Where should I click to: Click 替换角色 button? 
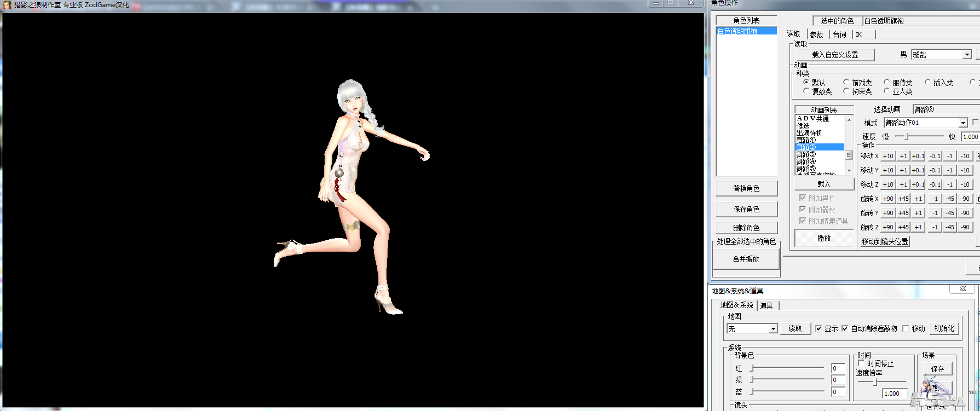[746, 188]
